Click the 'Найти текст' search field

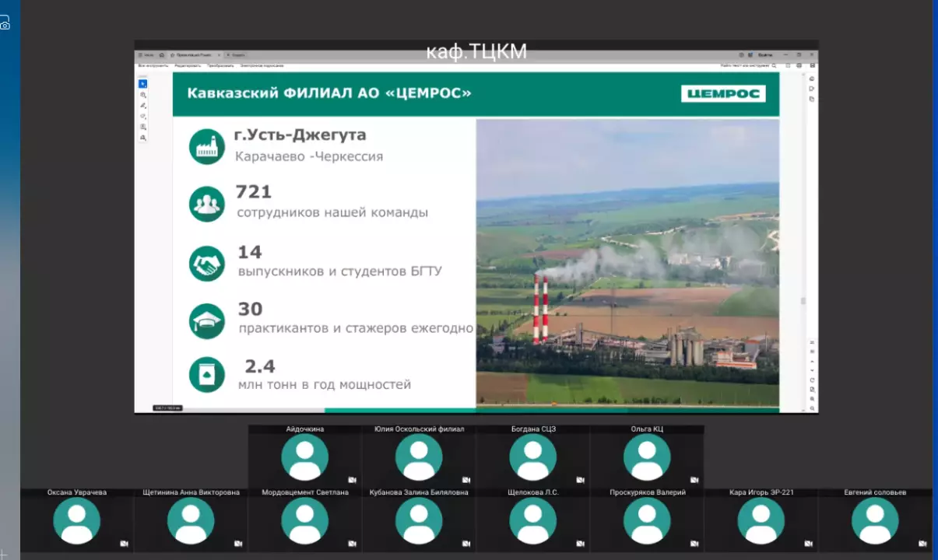click(744, 66)
